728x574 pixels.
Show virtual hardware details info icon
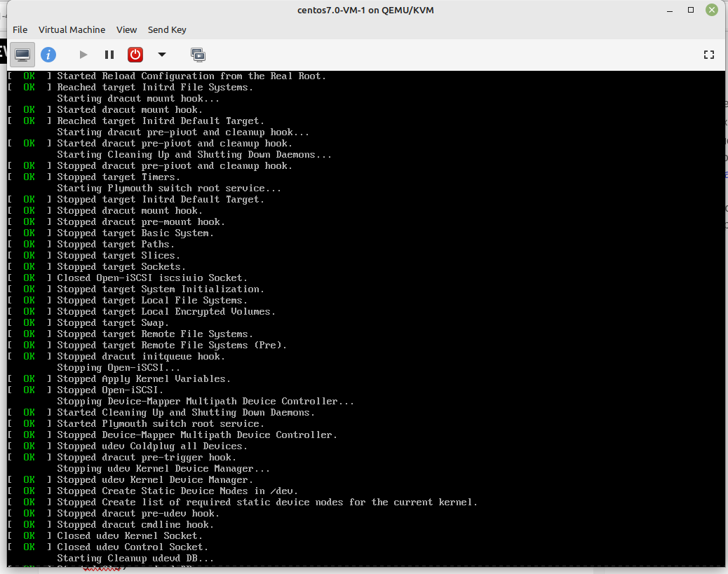tap(48, 55)
